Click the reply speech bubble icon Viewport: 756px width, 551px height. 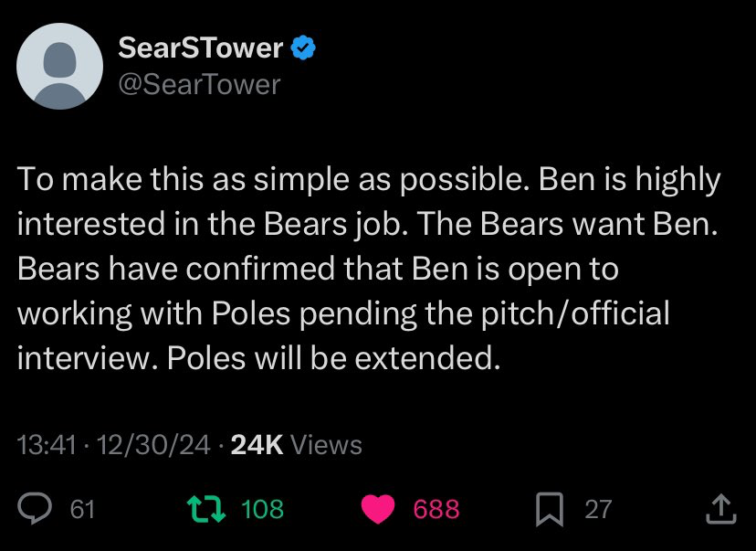click(36, 508)
